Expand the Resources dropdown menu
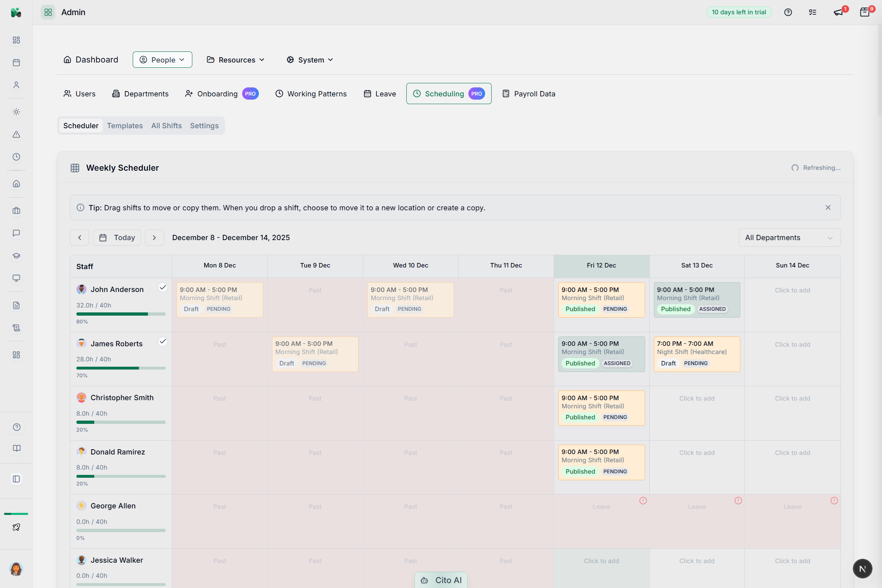Screen dimensions: 882x588 tap(236, 60)
